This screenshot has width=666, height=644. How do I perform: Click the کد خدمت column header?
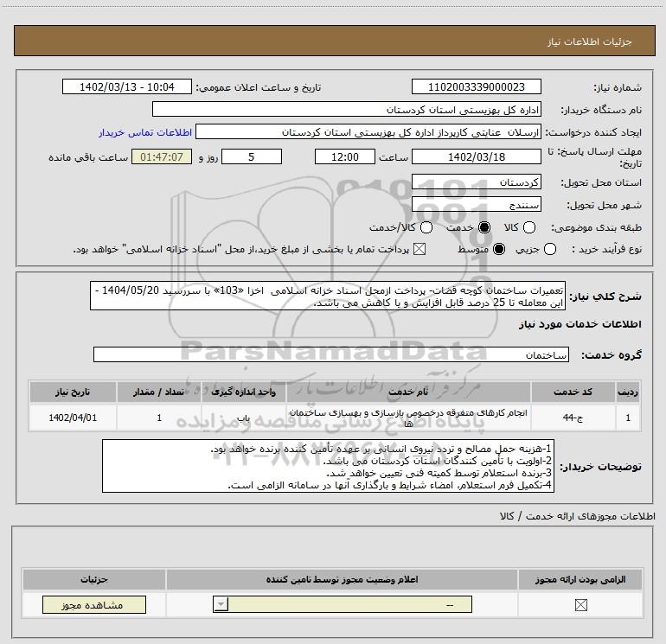573,392
